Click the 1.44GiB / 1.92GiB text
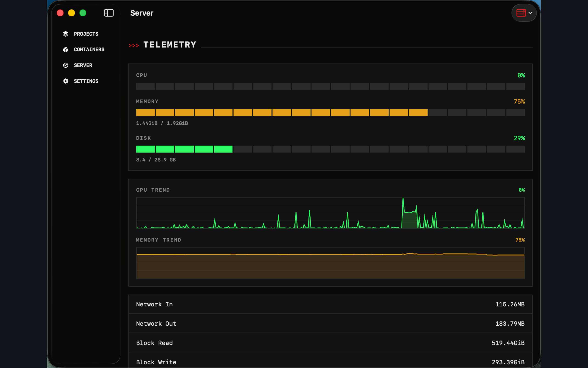The image size is (588, 368). [162, 123]
